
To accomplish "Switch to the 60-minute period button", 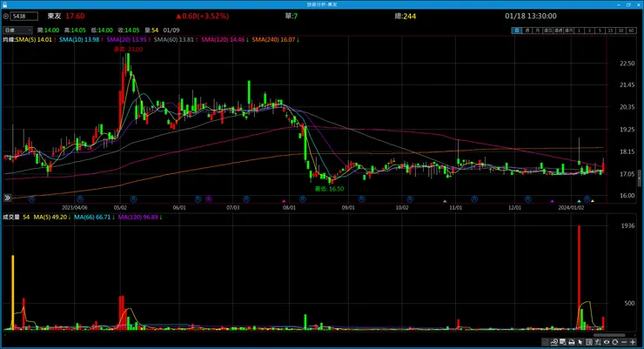I will pos(631,30).
